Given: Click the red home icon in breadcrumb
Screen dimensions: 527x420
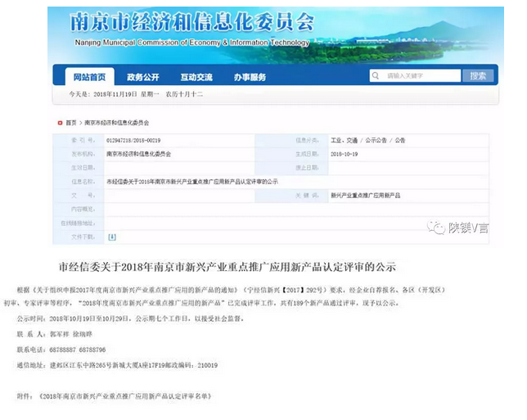Looking at the screenshot, I should pyautogui.click(x=60, y=123).
